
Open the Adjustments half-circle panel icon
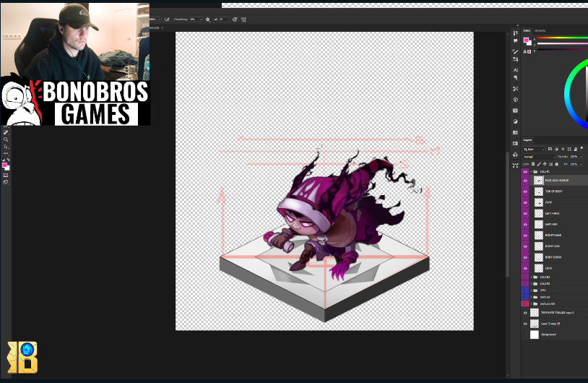tap(515, 121)
